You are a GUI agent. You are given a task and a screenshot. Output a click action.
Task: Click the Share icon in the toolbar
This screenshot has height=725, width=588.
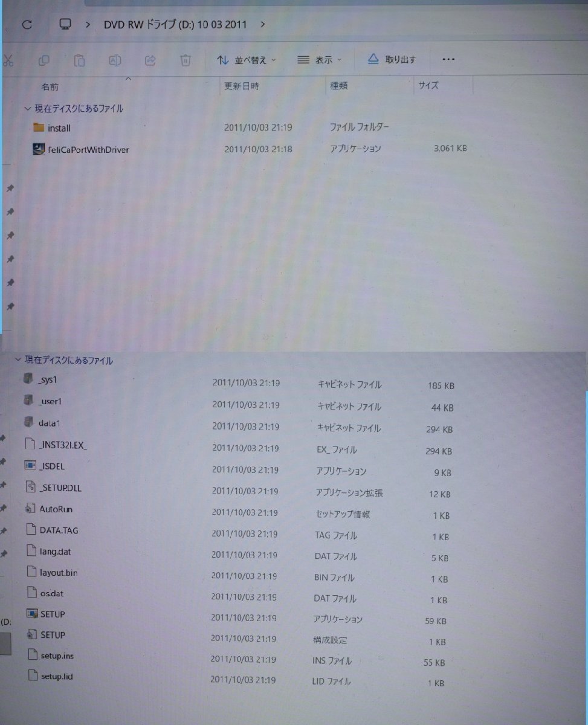click(x=150, y=60)
